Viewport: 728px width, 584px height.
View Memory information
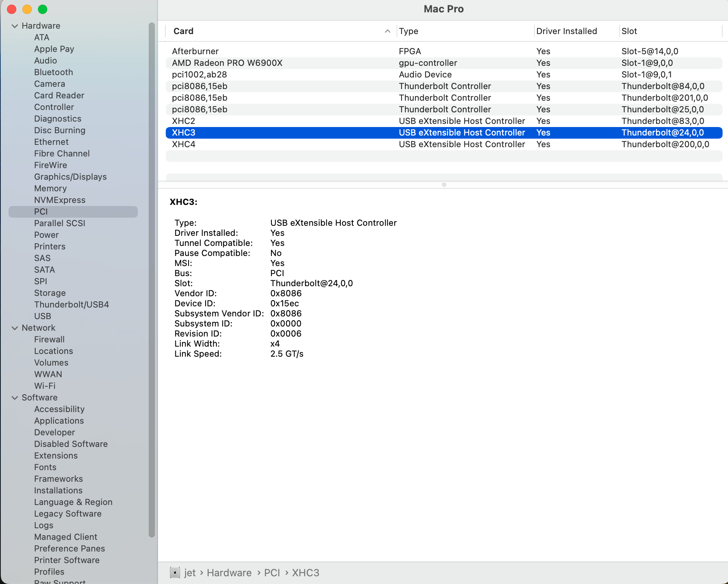(50, 189)
